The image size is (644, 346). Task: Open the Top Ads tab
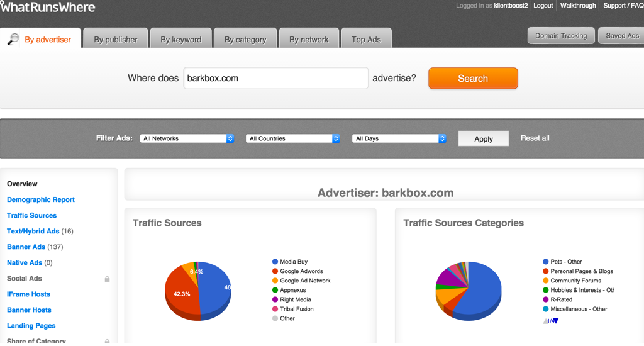366,38
